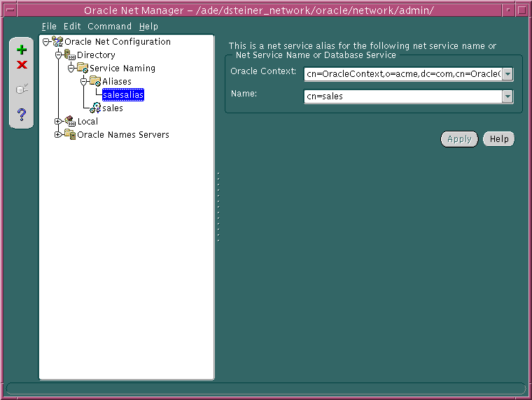
Task: Collapse the Aliases tree node
Action: click(x=83, y=82)
